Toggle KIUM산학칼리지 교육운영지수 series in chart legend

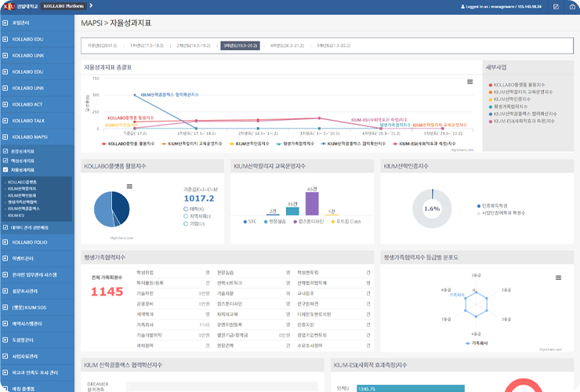[191, 143]
